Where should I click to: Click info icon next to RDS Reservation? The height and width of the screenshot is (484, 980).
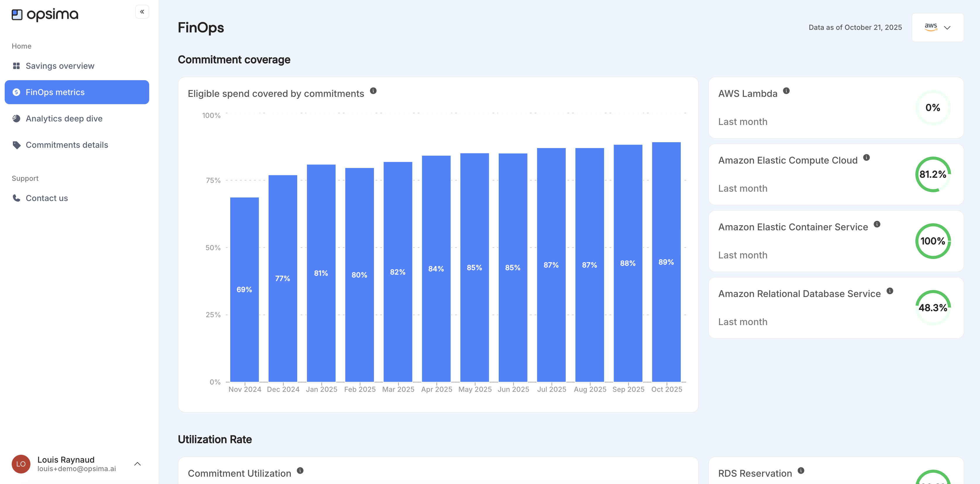coord(801,471)
